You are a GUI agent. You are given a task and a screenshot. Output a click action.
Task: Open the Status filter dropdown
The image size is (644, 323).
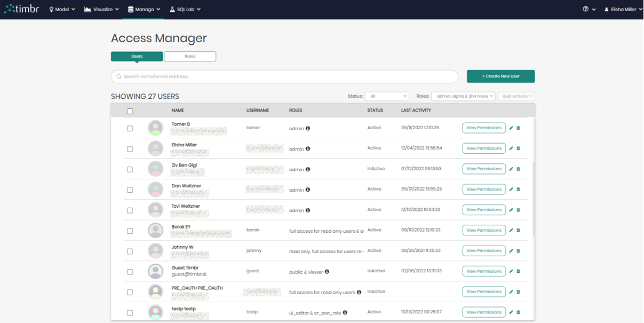click(x=386, y=96)
